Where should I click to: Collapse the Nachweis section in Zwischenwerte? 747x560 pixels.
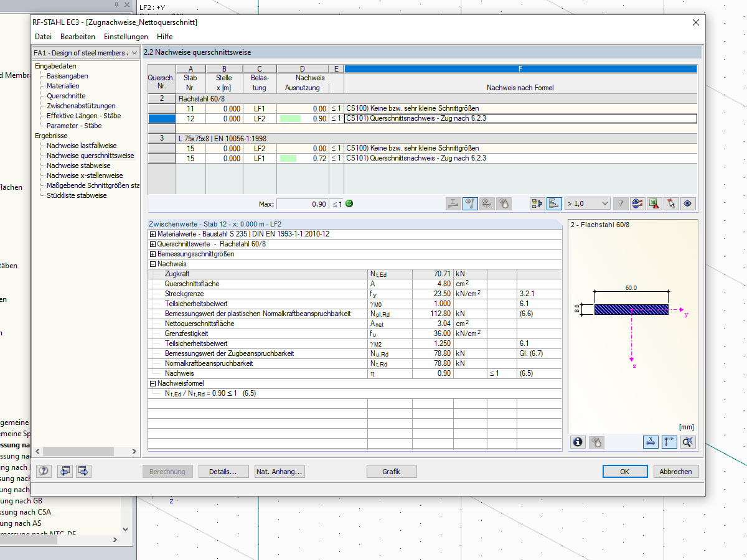pos(153,264)
